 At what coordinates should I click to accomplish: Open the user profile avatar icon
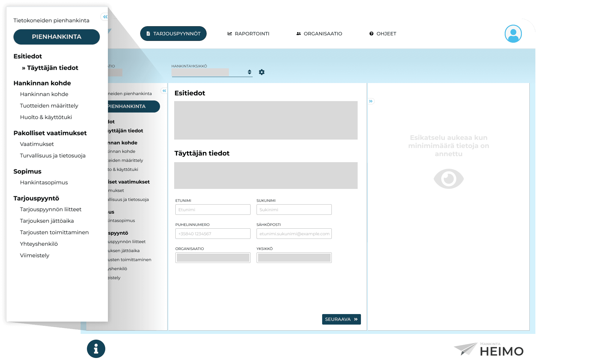(x=513, y=34)
